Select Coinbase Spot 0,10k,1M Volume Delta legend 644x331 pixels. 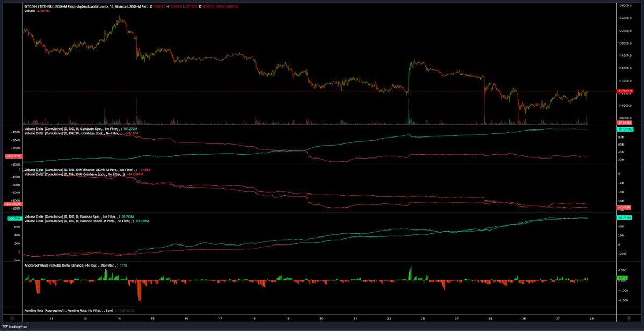coord(80,133)
